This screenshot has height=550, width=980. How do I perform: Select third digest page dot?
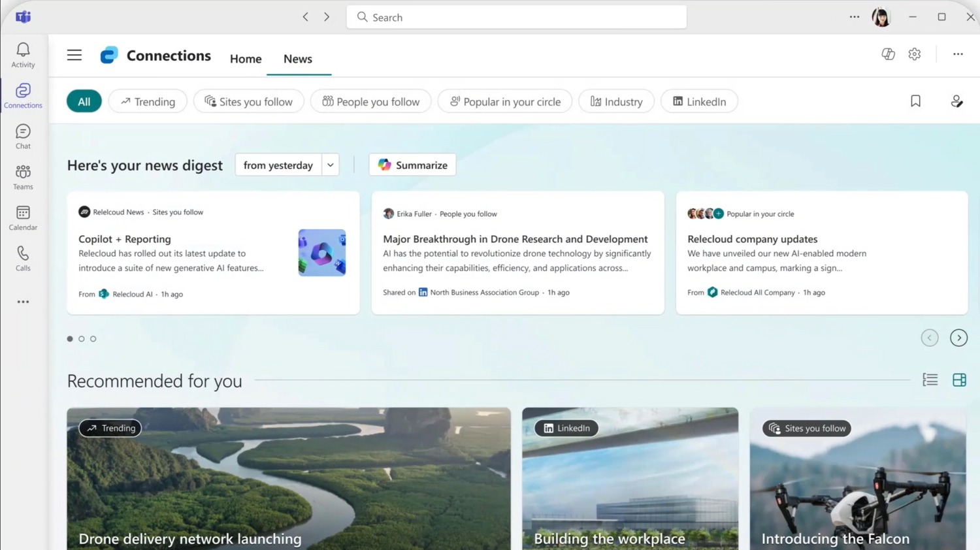[x=93, y=339]
